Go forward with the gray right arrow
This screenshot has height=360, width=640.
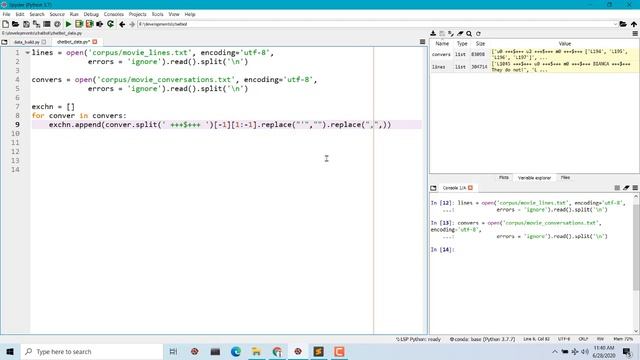[132, 24]
